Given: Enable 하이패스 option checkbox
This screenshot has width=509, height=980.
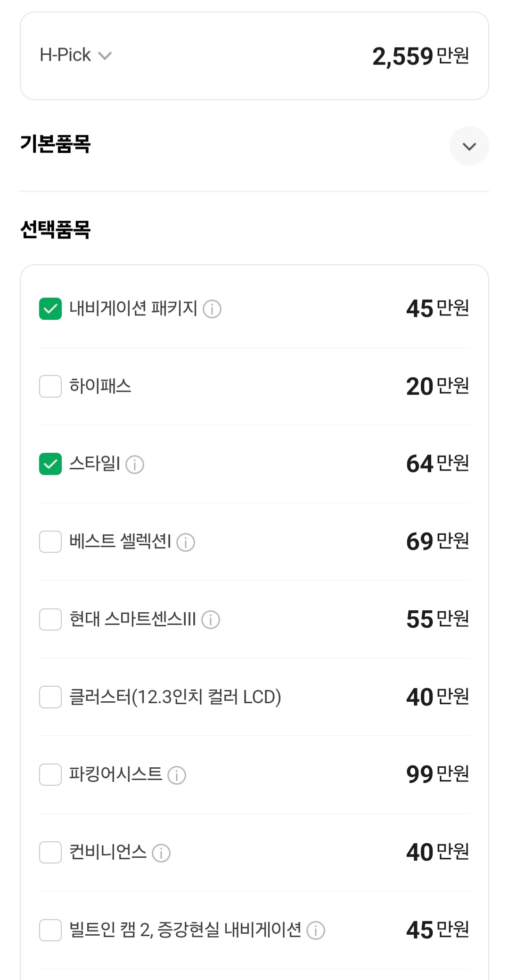Looking at the screenshot, I should coord(50,386).
